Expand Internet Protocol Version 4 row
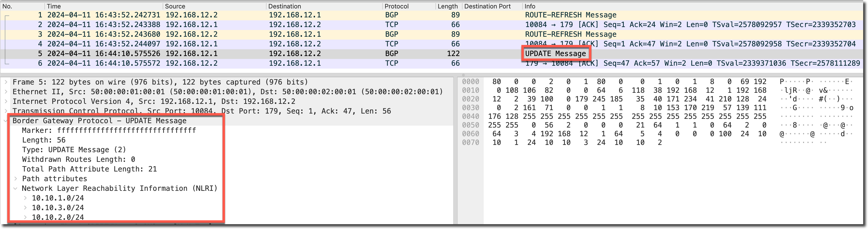The image size is (868, 229). click(6, 101)
